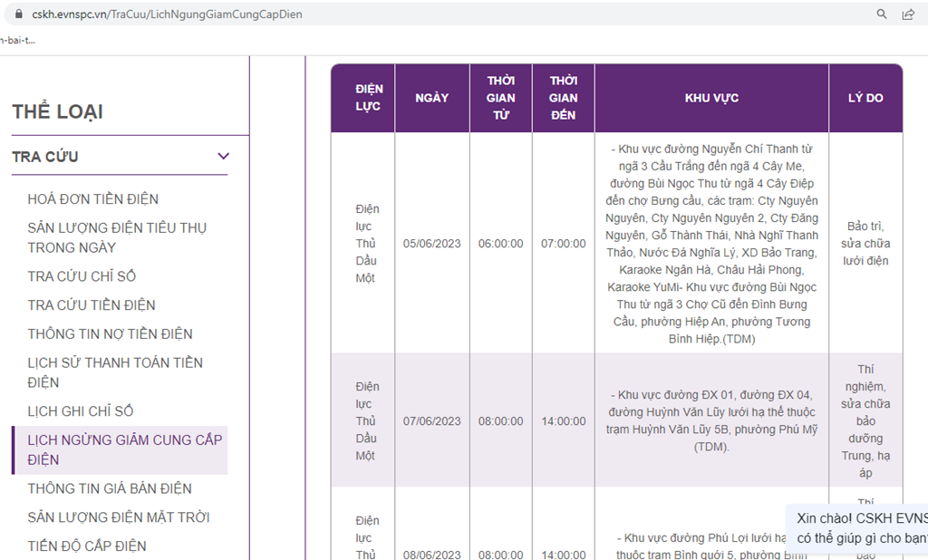Image resolution: width=928 pixels, height=560 pixels.
Task: Open HOÁ ĐƠN TIỀN ĐIỆN menu item
Action: pyautogui.click(x=93, y=199)
